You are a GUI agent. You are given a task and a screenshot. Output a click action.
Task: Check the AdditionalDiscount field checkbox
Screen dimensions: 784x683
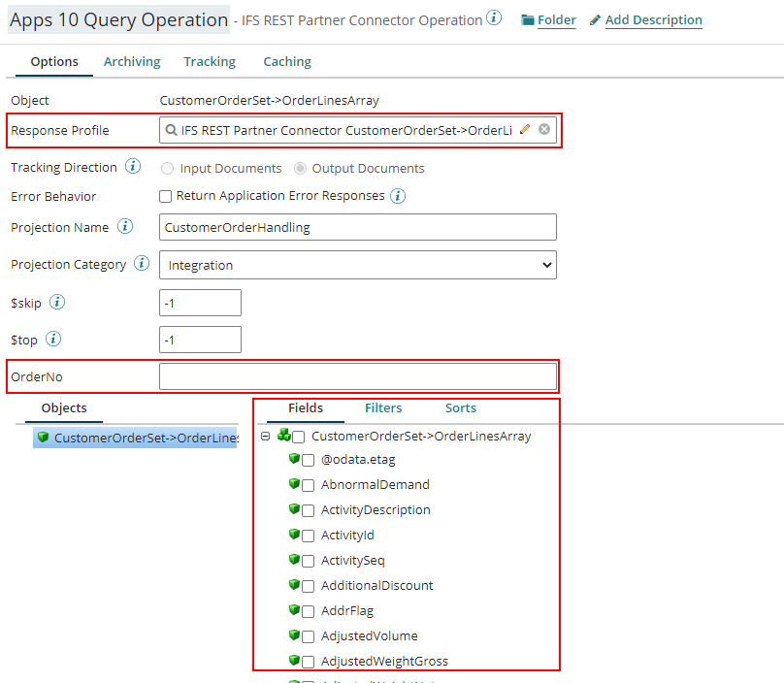pos(309,585)
